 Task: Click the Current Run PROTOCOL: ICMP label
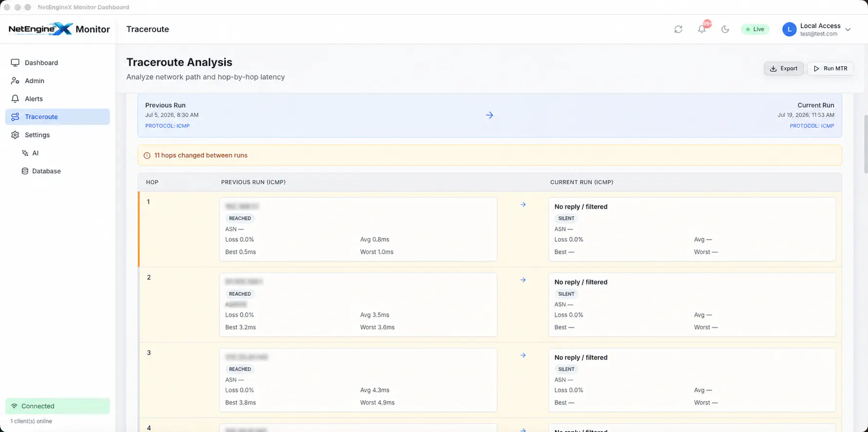coord(812,126)
